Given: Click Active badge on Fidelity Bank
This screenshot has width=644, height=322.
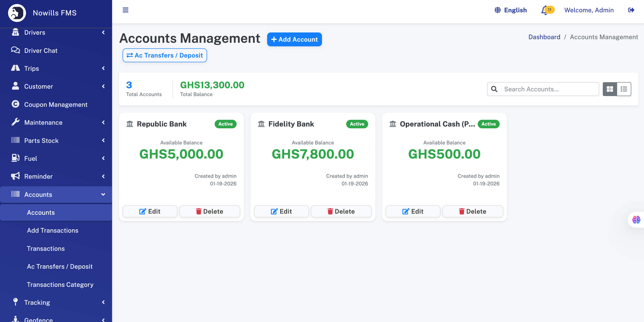Looking at the screenshot, I should click(x=357, y=124).
